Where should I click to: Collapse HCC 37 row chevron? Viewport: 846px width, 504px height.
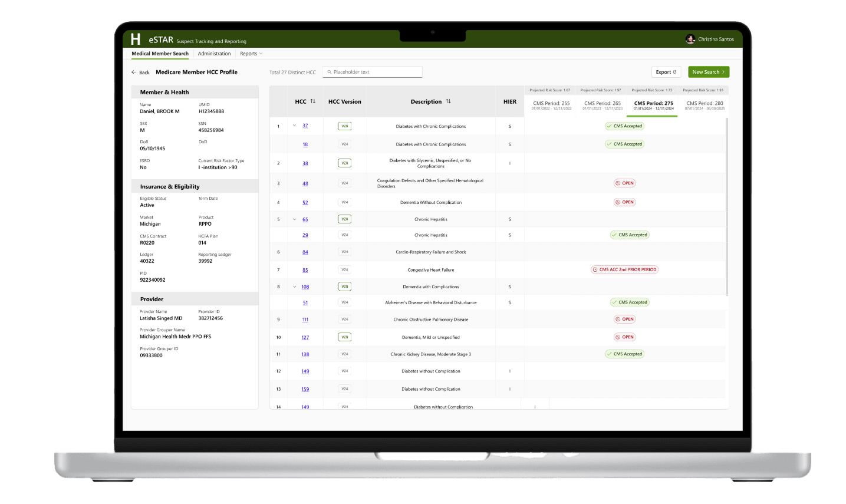[295, 126]
